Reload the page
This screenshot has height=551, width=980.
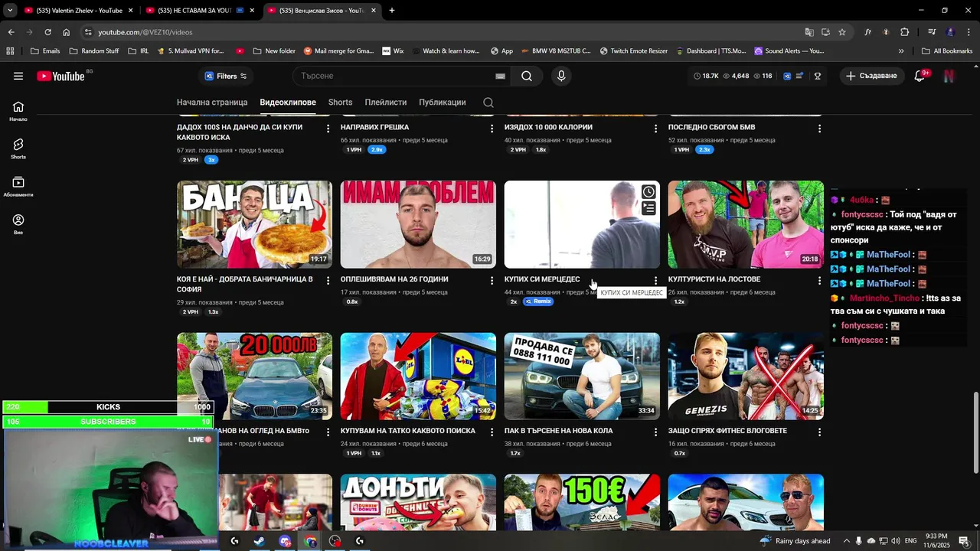click(47, 32)
